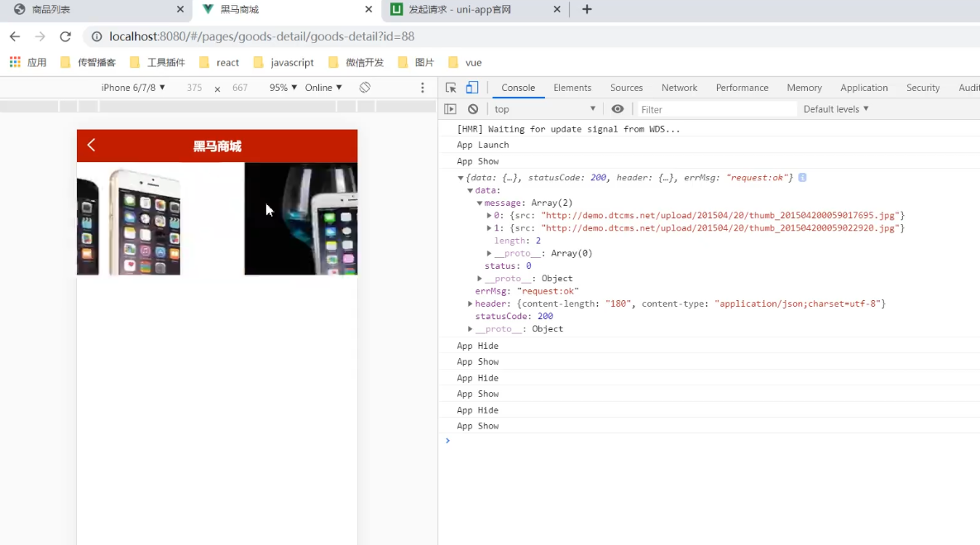Switch to the Application tab

[863, 88]
